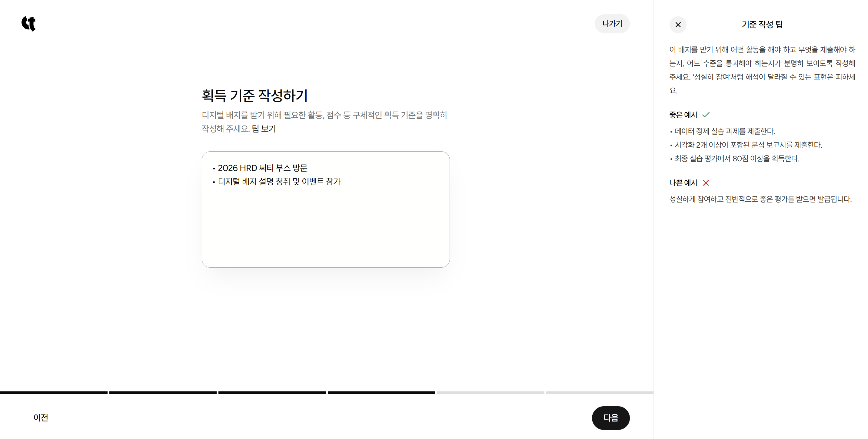Click the third progress bar segment
The image size is (868, 439).
click(x=272, y=393)
